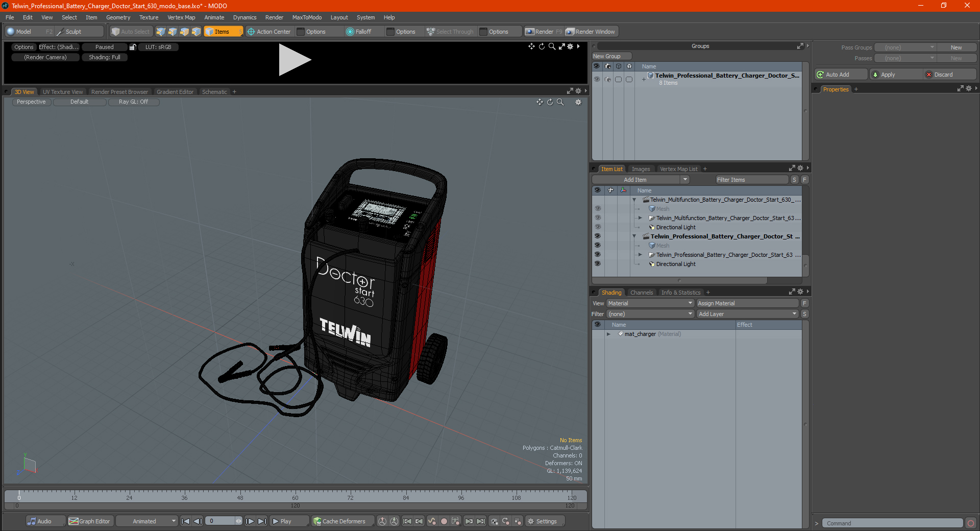Open the Add Item dropdown
This screenshot has width=980, height=531.
pos(641,180)
